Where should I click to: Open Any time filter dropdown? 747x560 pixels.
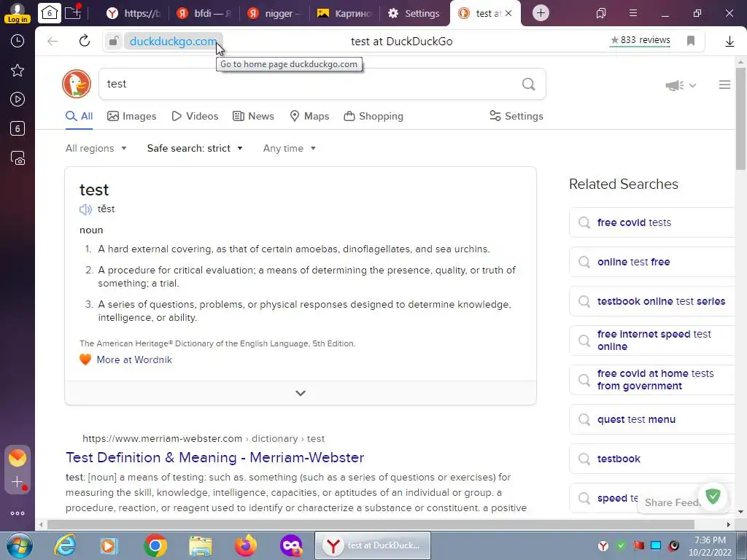[289, 148]
